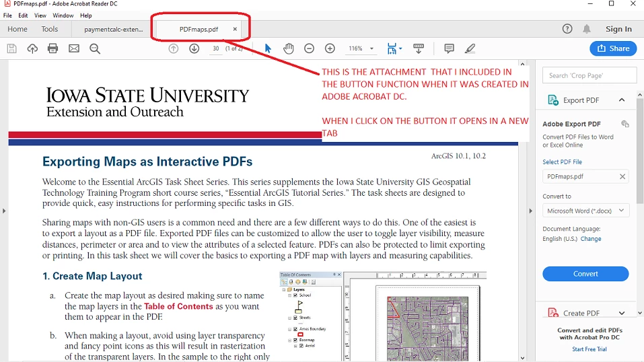Screen dimensions: 644x362
Task: Click the Search tools field
Action: (x=589, y=75)
